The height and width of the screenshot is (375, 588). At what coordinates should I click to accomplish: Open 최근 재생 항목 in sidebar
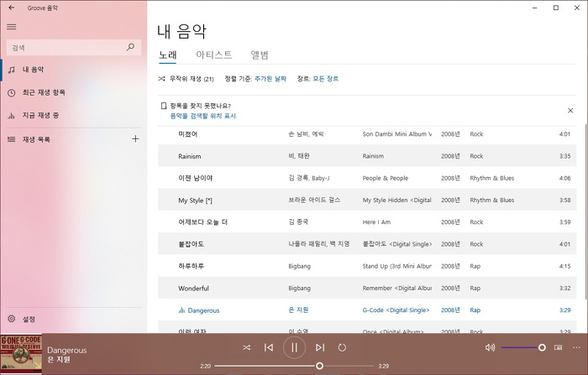(x=74, y=92)
